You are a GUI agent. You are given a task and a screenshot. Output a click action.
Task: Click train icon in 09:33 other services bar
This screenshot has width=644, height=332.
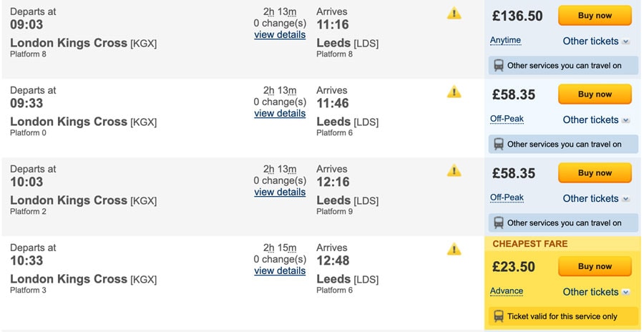click(x=499, y=145)
